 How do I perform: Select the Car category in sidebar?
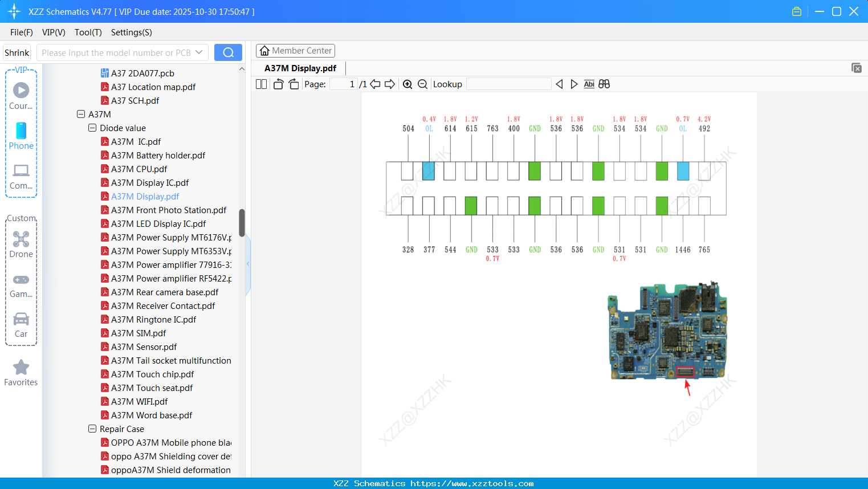tap(21, 324)
